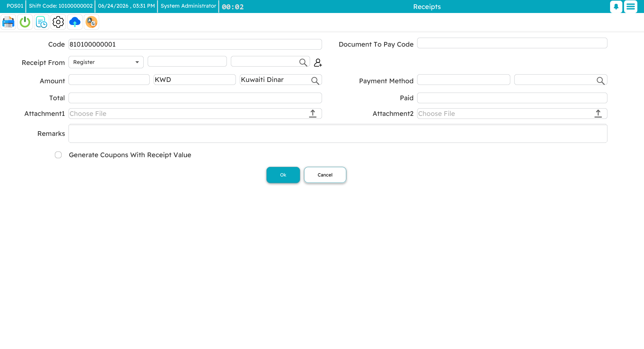Click the date 06/24/2026 , 03:31 PM
644x349 pixels.
pos(126,6)
